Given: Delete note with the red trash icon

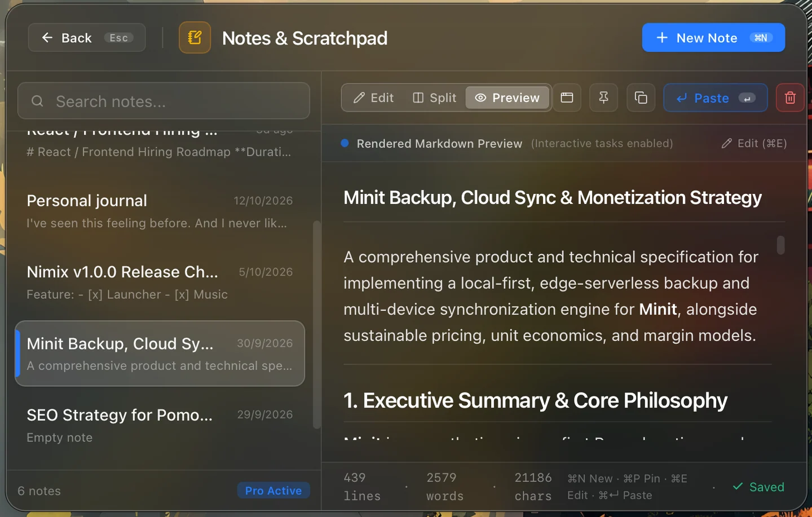Looking at the screenshot, I should coord(790,98).
